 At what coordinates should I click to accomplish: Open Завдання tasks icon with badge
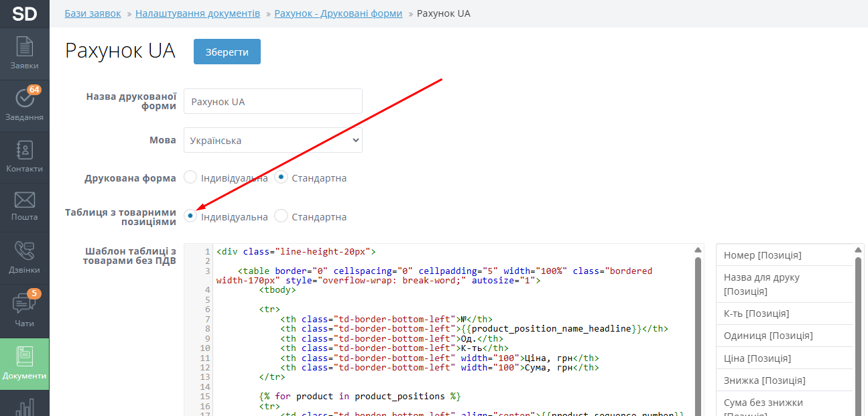[x=24, y=104]
